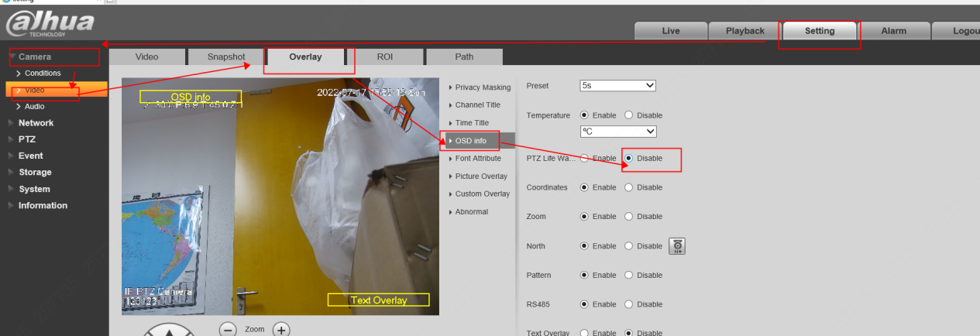980x336 pixels.
Task: Click the IP PTZ Camera title in preview
Action: (x=158, y=291)
